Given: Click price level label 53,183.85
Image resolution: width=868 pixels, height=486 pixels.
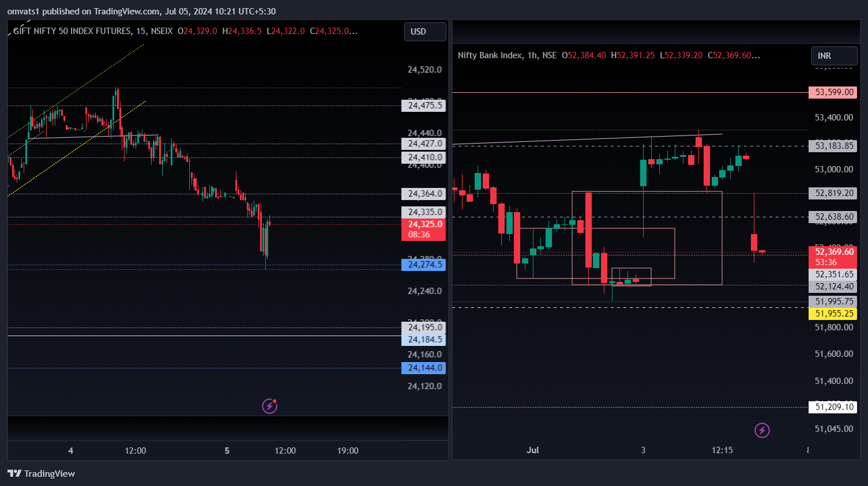Looking at the screenshot, I should point(833,146).
